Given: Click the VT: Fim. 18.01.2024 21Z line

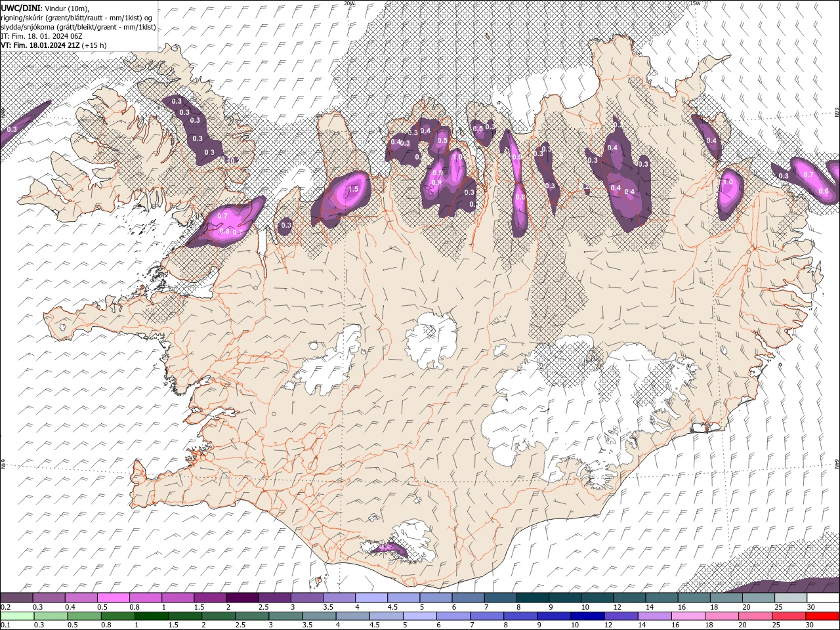Looking at the screenshot, I should [x=54, y=45].
